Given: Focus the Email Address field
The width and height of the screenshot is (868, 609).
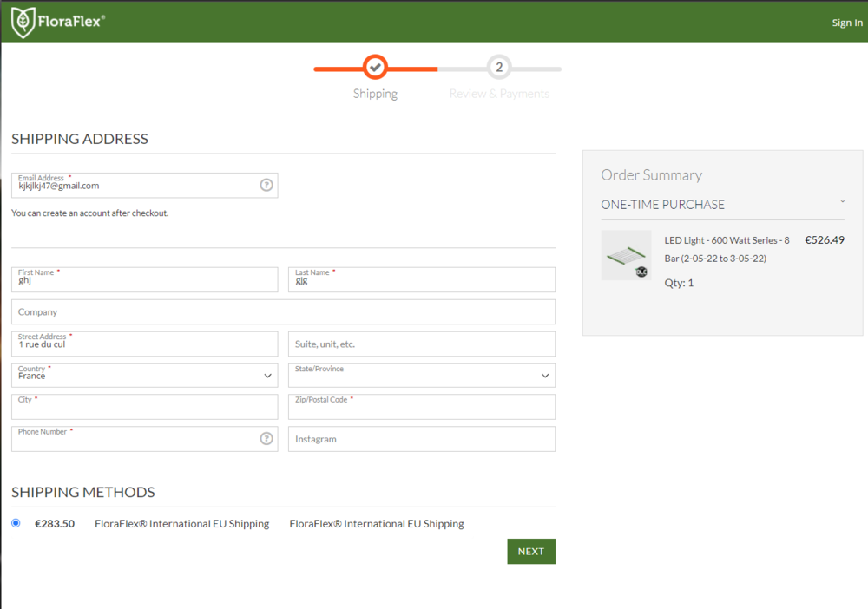Looking at the screenshot, I should coord(144,185).
